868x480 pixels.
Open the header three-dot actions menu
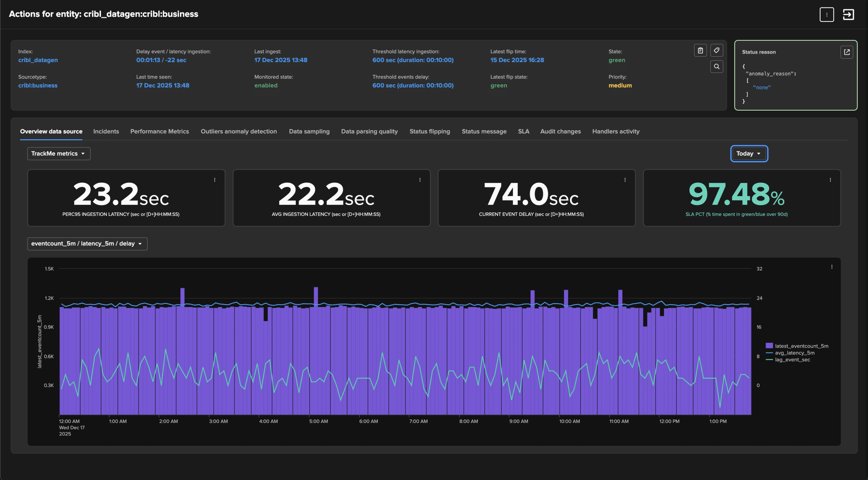click(827, 15)
